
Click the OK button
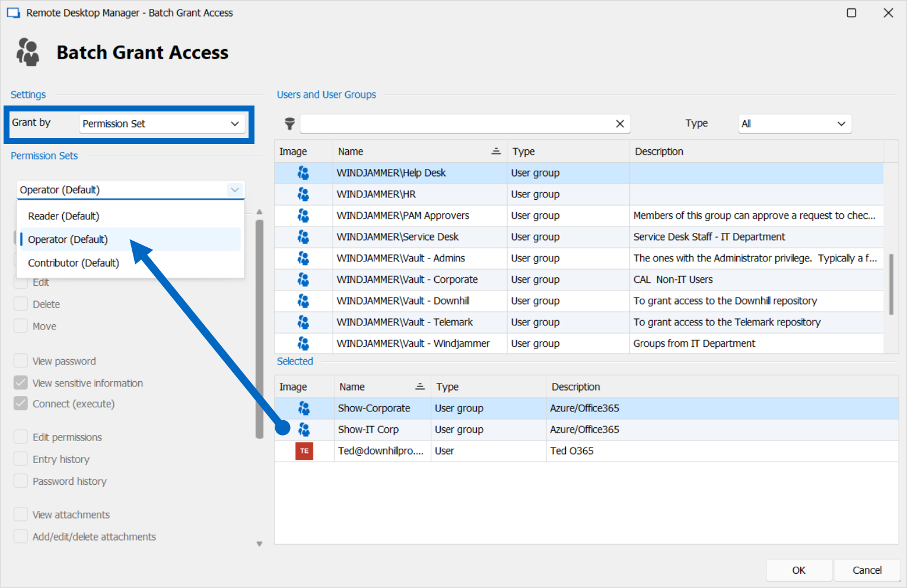(798, 570)
